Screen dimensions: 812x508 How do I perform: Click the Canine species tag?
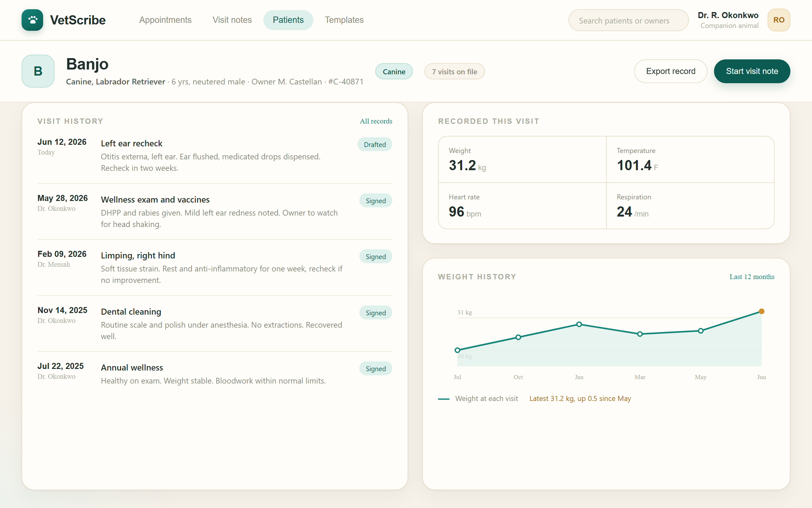[394, 71]
